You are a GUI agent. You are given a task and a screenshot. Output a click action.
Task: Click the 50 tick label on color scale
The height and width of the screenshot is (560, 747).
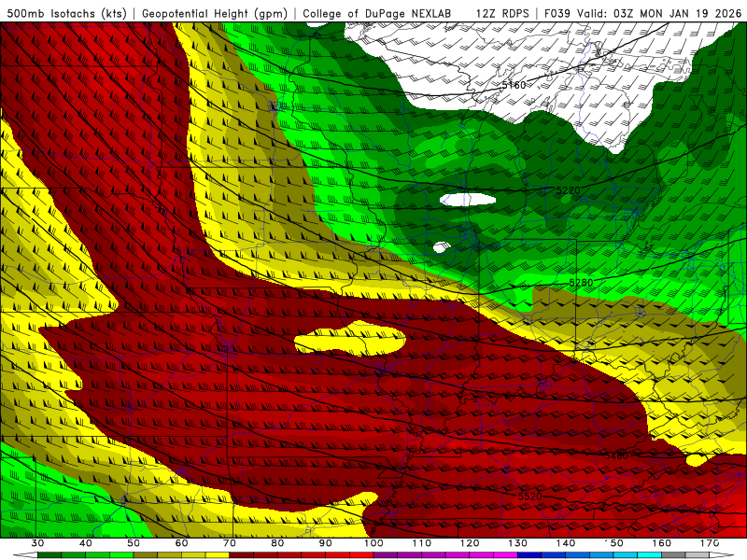point(134,543)
